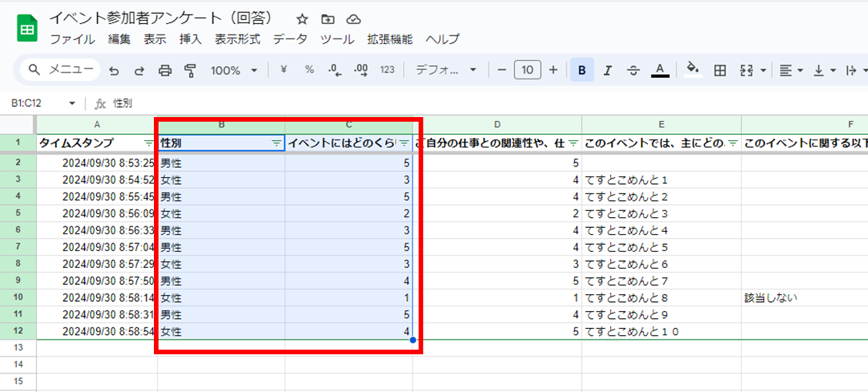Toggle strikethrough formatting

[x=634, y=70]
